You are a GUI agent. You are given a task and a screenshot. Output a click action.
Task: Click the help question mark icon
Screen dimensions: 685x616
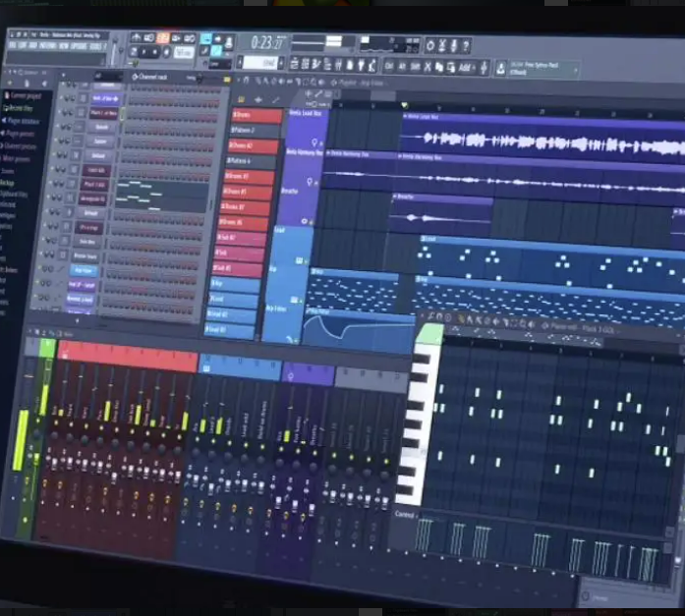pos(466,46)
